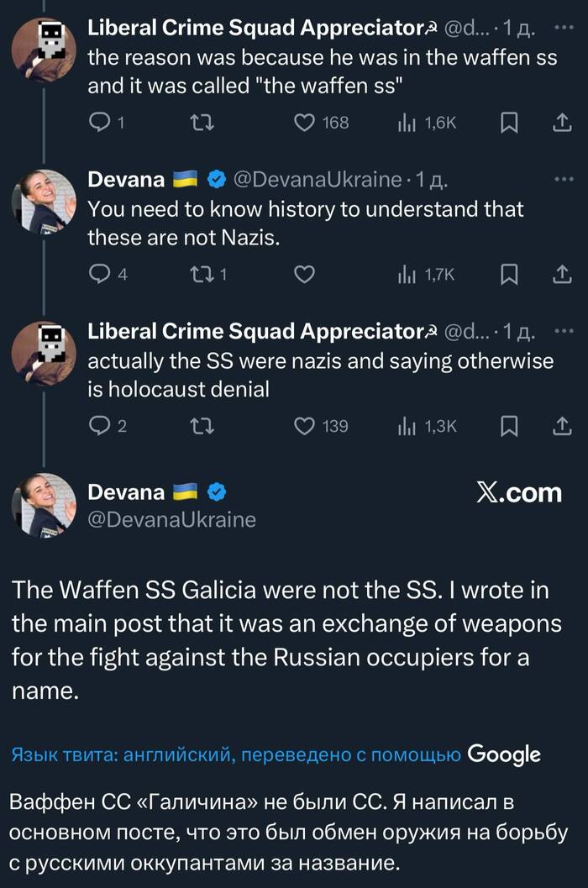Like Devana's 'not Nazis' tweet

tap(304, 274)
